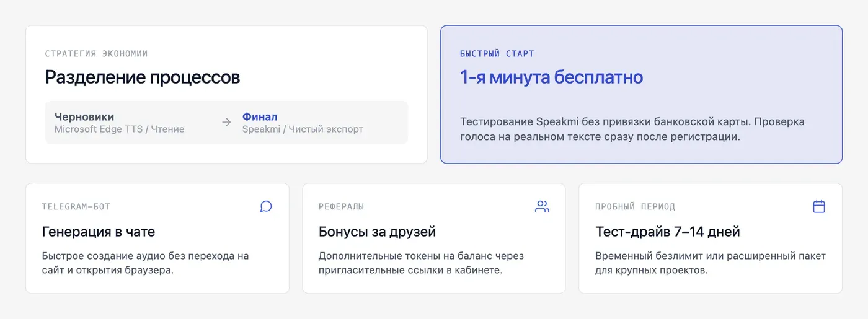Screen dimensions: 868x319
Task: Click the description 'Быстрое создание аудио без перехода'
Action: 145,263
